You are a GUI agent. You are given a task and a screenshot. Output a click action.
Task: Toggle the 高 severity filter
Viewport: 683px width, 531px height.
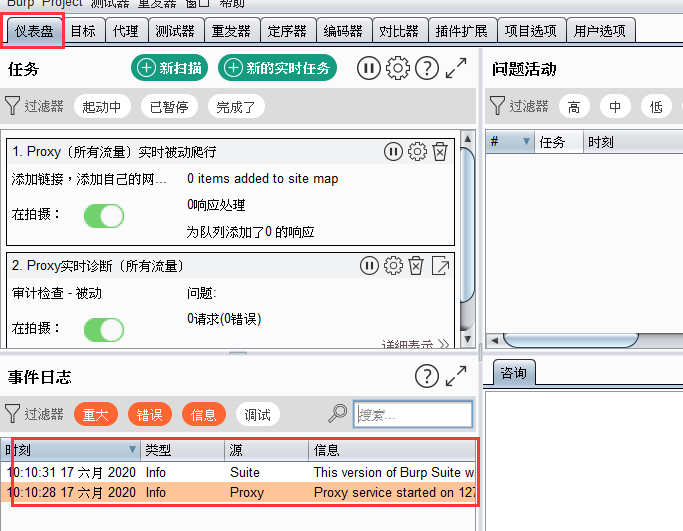pyautogui.click(x=574, y=106)
